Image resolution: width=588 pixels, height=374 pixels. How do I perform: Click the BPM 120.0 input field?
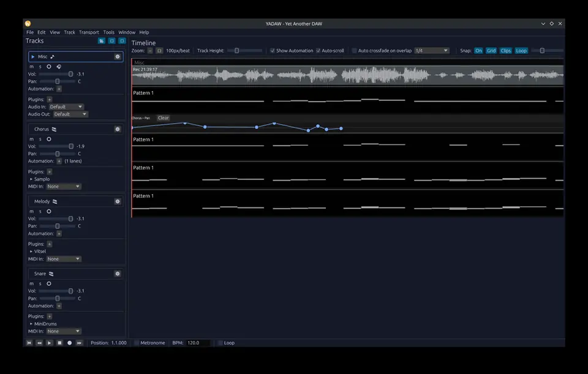point(198,343)
